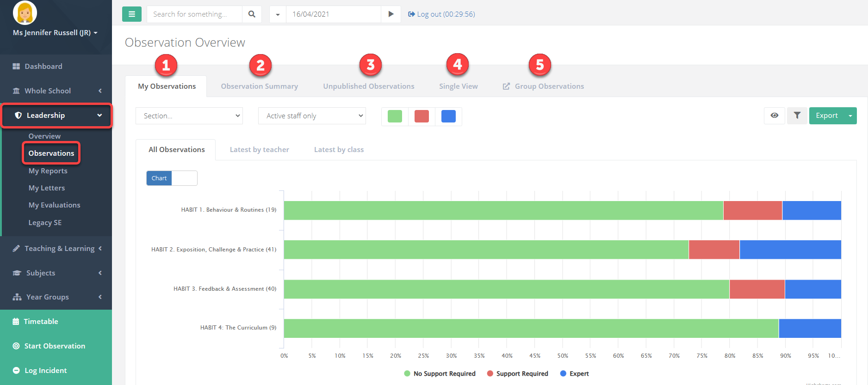Open Group Observations tab
868x385 pixels.
coord(543,86)
